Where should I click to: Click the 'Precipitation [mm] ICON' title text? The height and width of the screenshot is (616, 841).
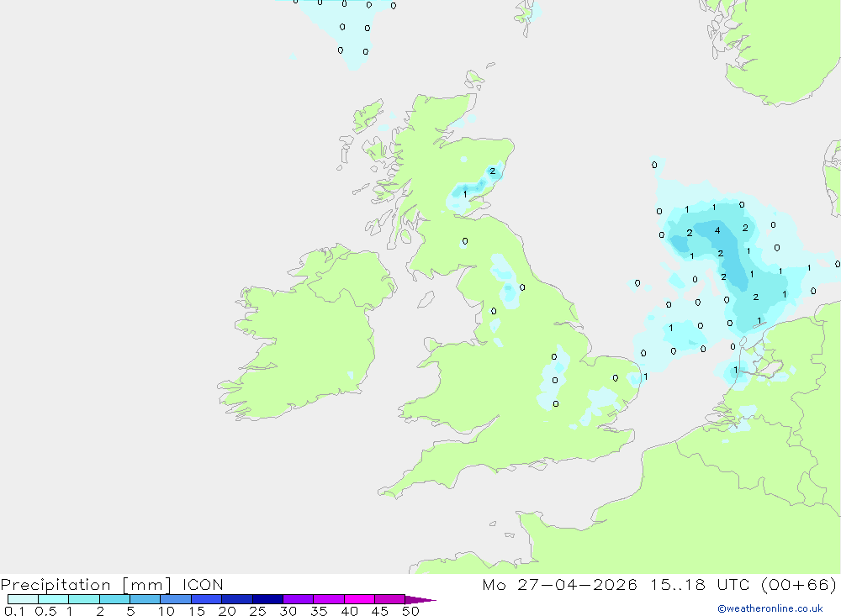(x=112, y=584)
